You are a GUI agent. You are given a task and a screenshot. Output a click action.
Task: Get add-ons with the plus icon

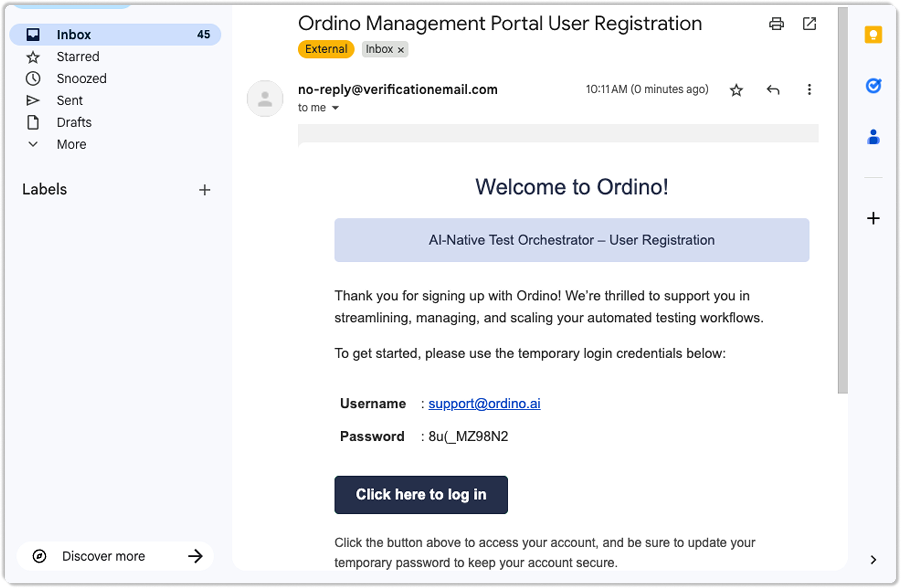pos(873,218)
